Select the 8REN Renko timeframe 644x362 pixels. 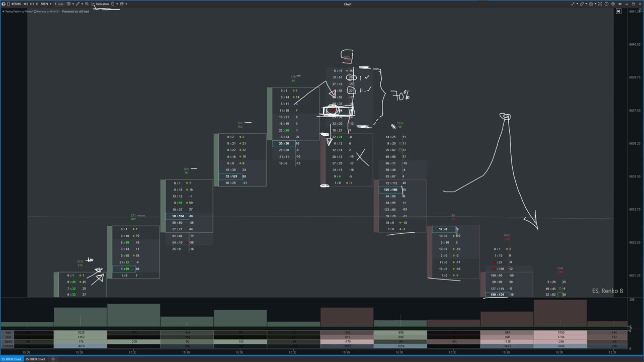(44, 4)
